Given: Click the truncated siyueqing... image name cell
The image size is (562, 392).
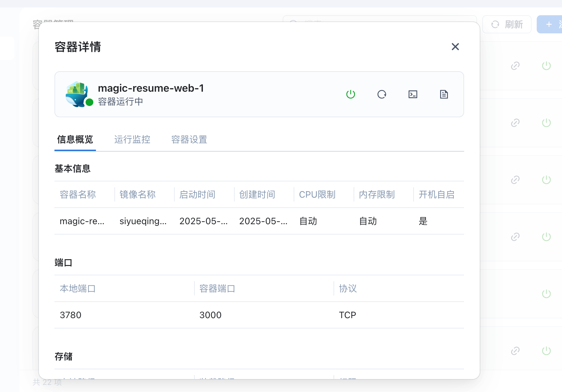Looking at the screenshot, I should (x=143, y=221).
